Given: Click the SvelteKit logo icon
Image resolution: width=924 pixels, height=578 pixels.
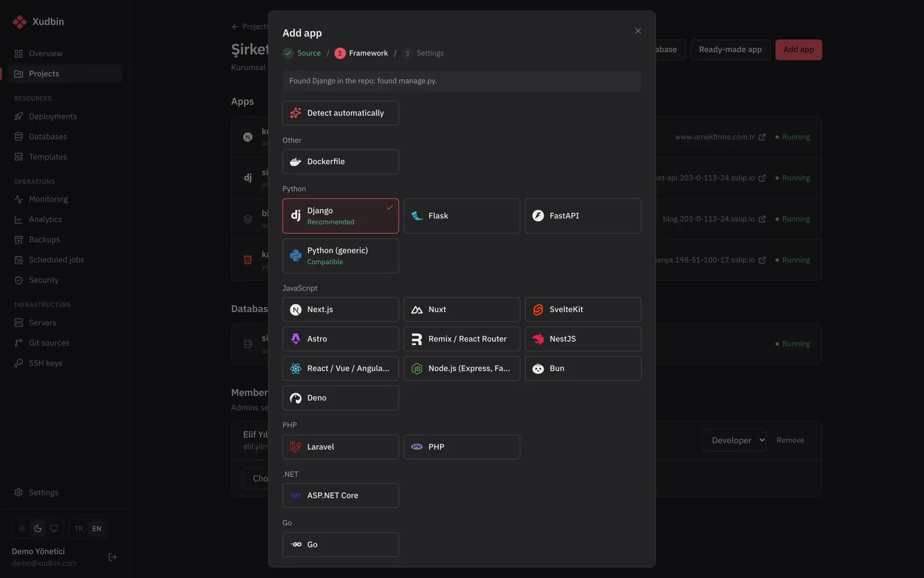Looking at the screenshot, I should [538, 310].
